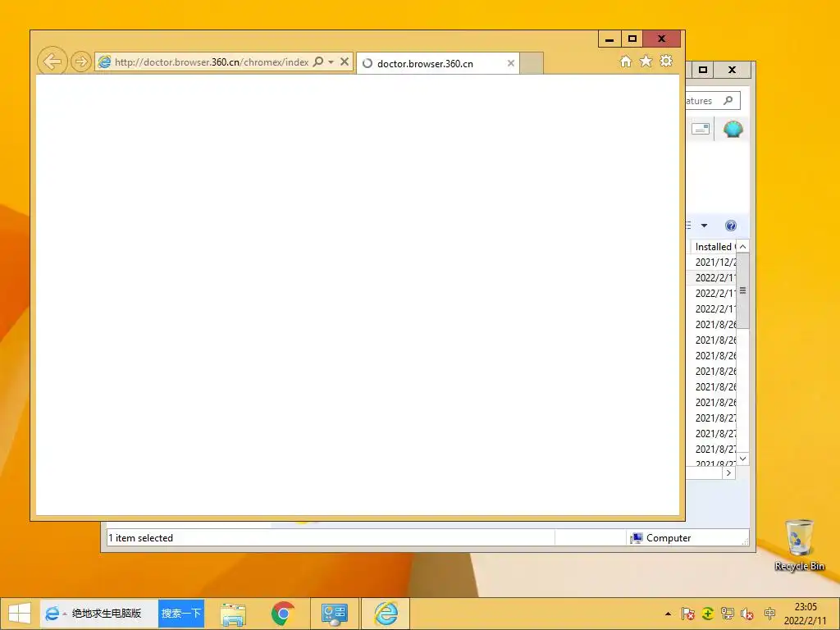Click the green 360 tray icon
Image resolution: width=840 pixels, height=630 pixels.
click(708, 614)
